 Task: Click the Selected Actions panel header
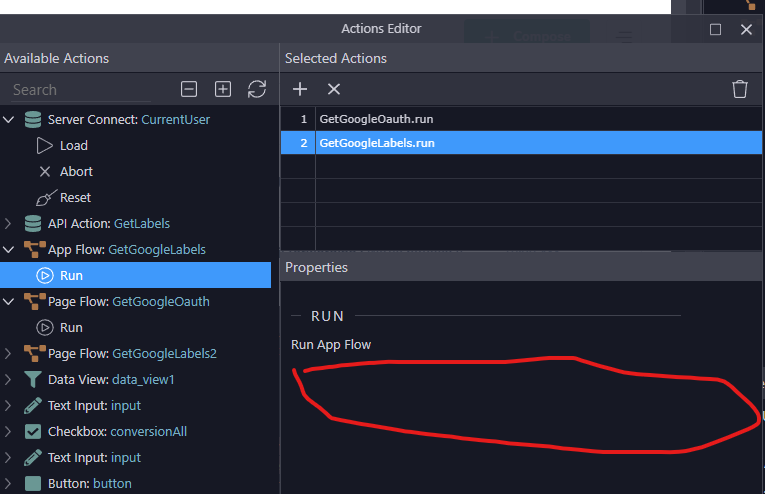(x=521, y=58)
